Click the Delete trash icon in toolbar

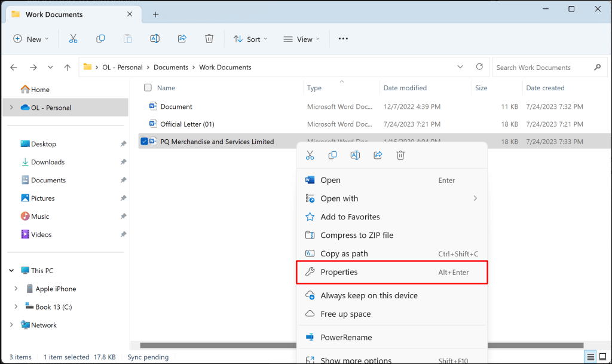click(209, 39)
